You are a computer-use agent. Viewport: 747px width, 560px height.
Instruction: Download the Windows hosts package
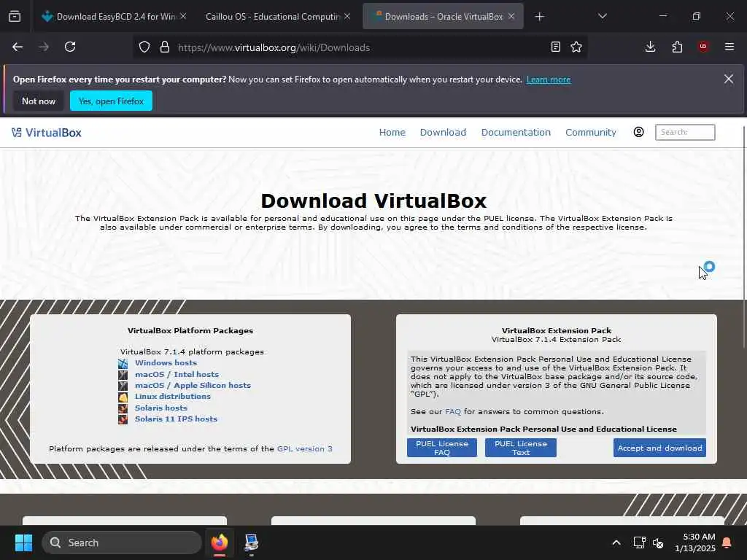tap(166, 363)
